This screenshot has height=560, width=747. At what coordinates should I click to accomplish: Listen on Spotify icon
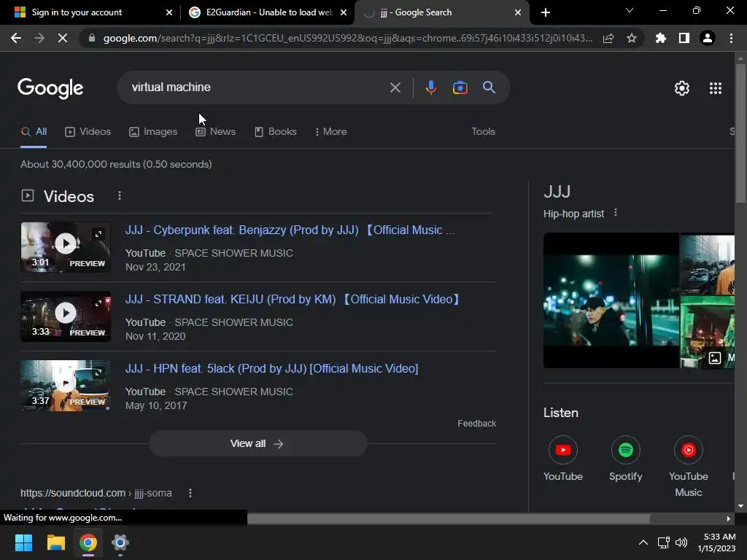point(625,450)
